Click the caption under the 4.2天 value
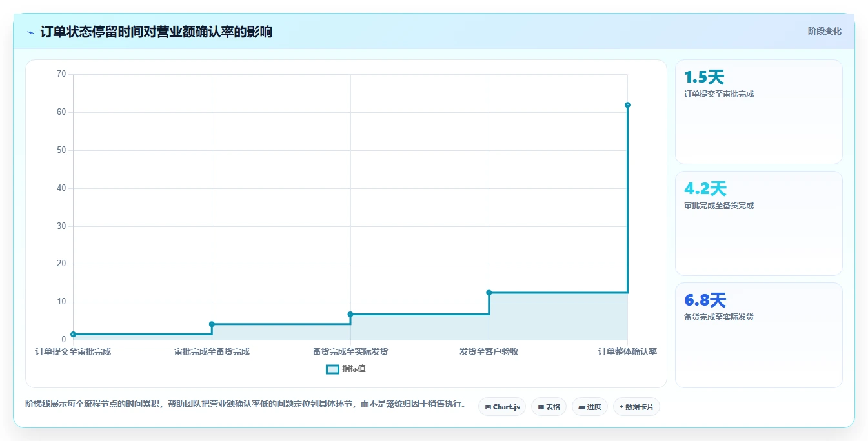This screenshot has width=868, height=441. [719, 206]
